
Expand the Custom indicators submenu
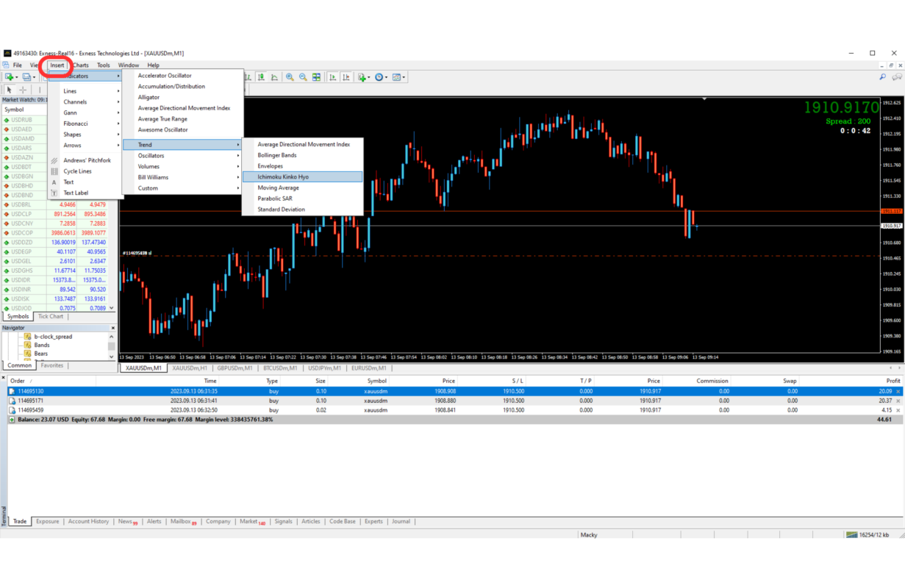(182, 188)
